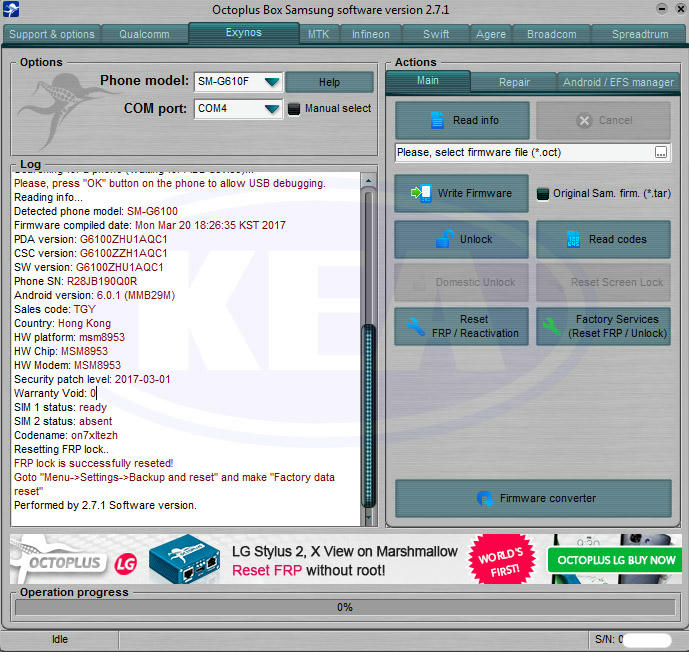Open the Phone model dropdown
689x652 pixels.
click(272, 82)
